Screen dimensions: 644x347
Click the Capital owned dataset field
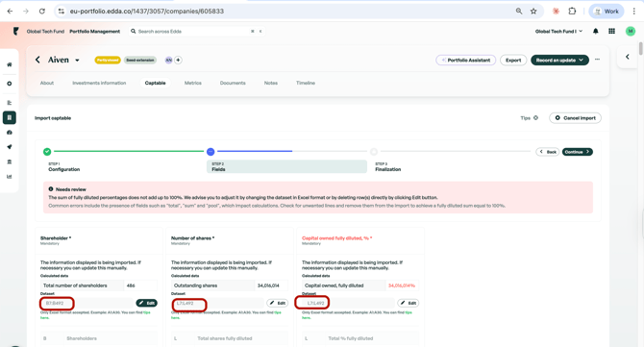348,303
